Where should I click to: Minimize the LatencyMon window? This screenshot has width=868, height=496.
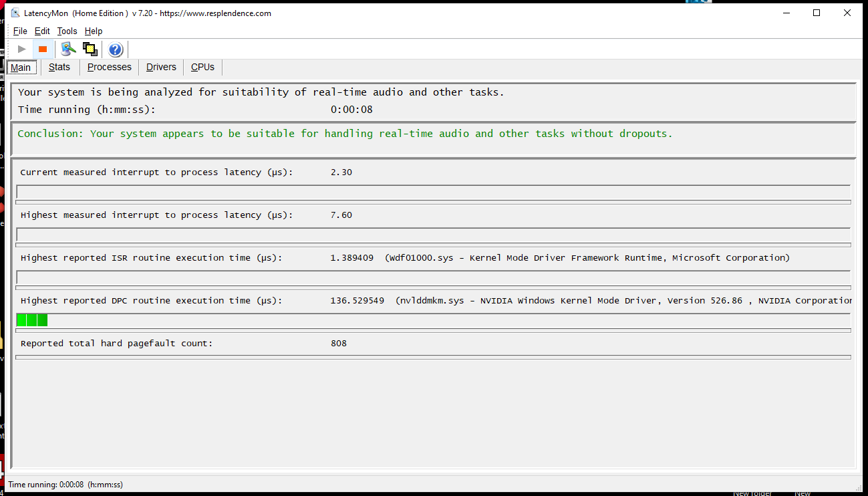[785, 13]
